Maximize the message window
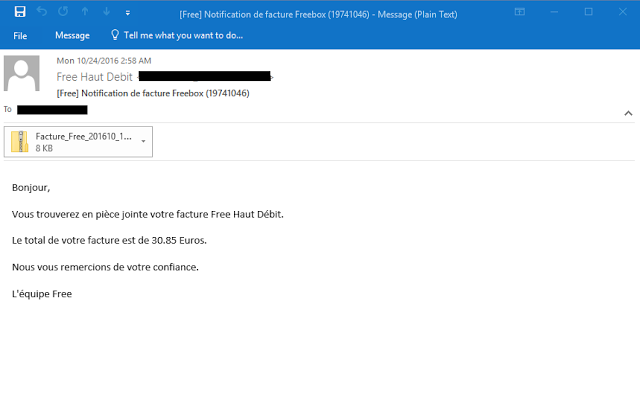Screen dimensions: 640x404 point(588,12)
